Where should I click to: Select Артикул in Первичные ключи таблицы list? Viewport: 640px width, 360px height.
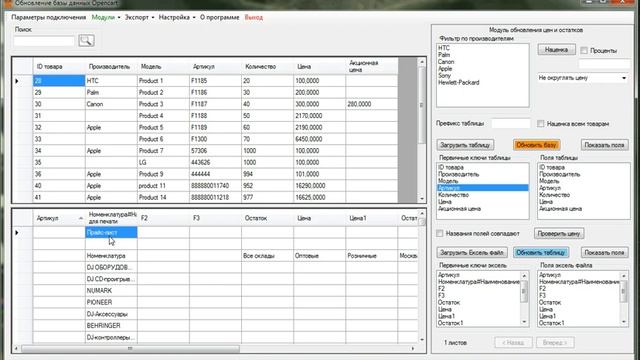482,188
